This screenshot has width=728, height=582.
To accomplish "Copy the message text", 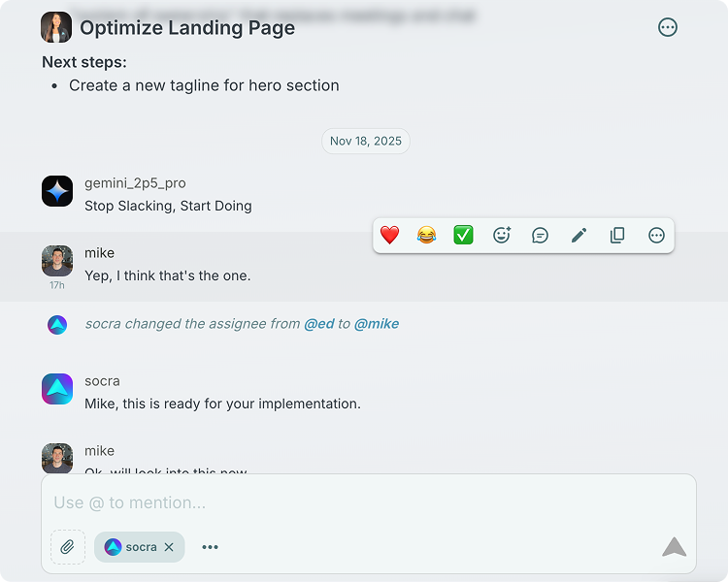I will (x=617, y=236).
